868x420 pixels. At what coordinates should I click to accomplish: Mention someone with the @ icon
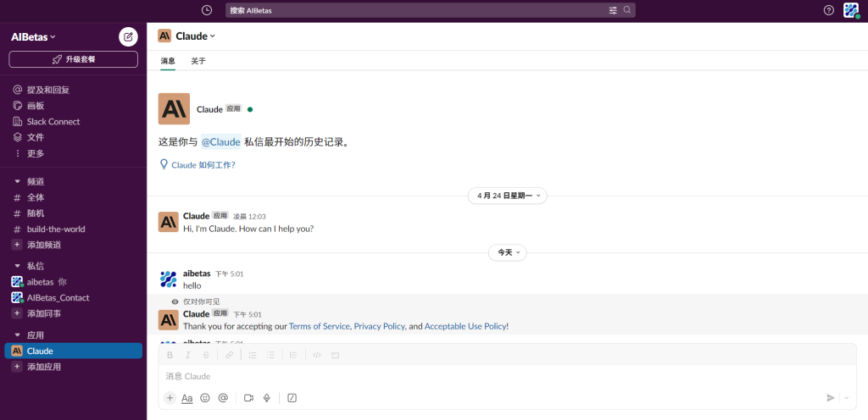tap(223, 397)
